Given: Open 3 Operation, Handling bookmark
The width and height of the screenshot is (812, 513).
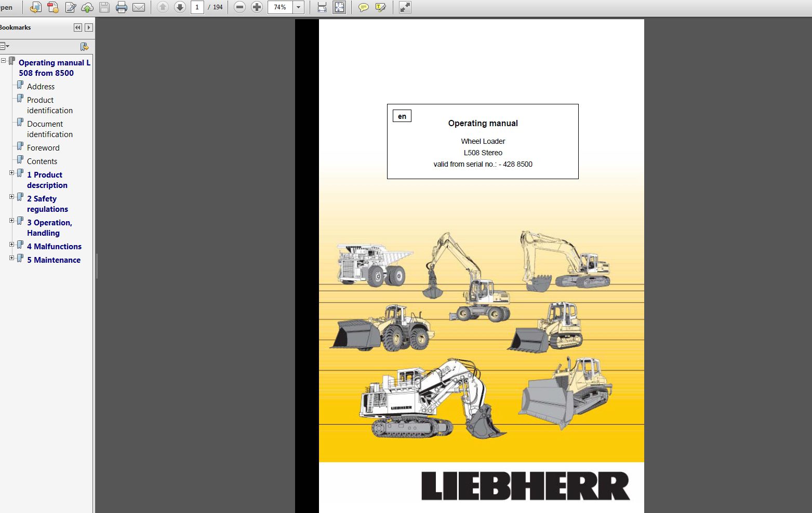Looking at the screenshot, I should click(49, 228).
